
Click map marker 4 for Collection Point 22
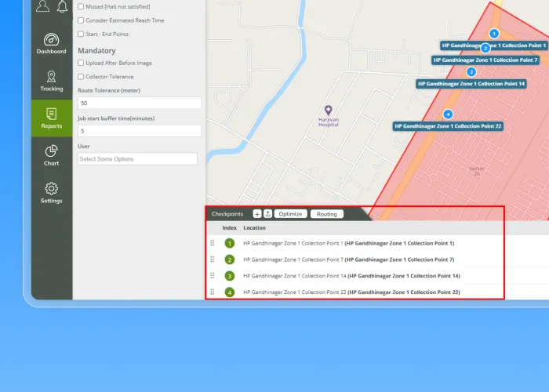[448, 114]
